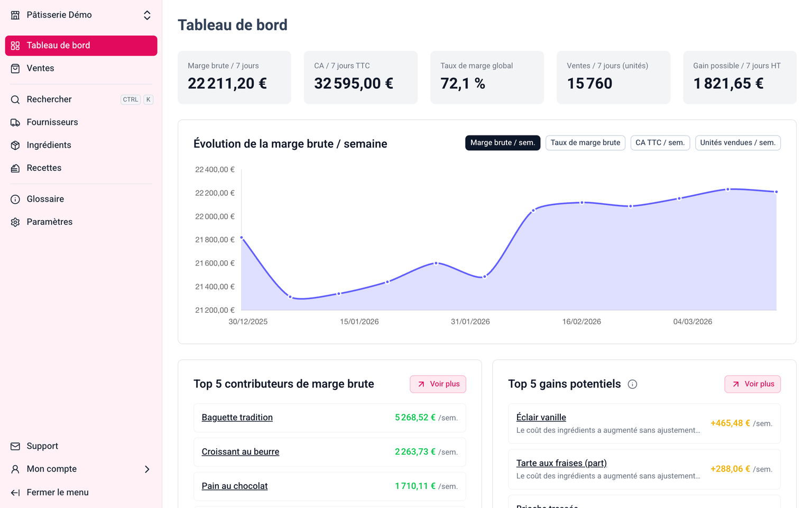Click Voir plus for top contributeurs
Image resolution: width=812 pixels, height=508 pixels.
(x=438, y=384)
